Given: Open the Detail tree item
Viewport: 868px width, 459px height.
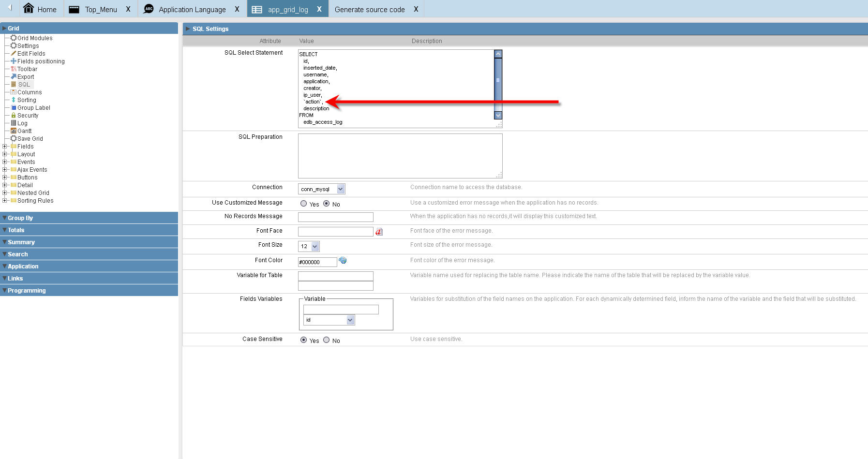Looking at the screenshot, I should (x=25, y=185).
